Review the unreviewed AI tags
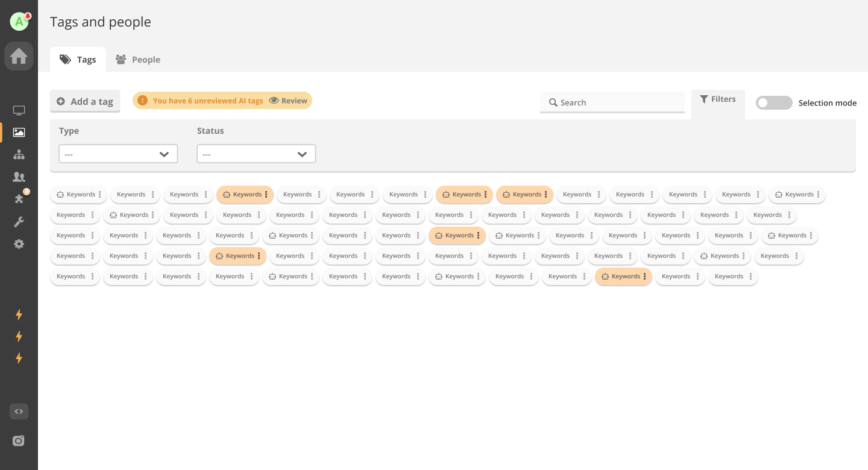 288,101
